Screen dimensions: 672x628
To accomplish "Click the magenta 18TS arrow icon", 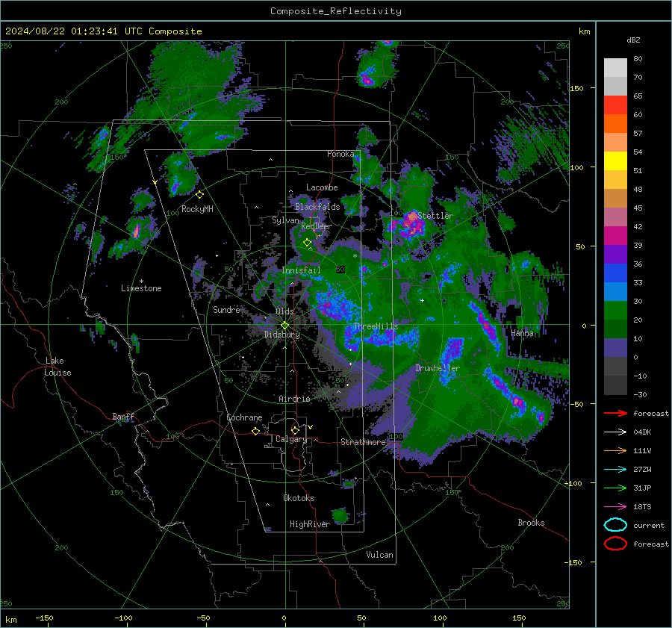I will point(615,507).
